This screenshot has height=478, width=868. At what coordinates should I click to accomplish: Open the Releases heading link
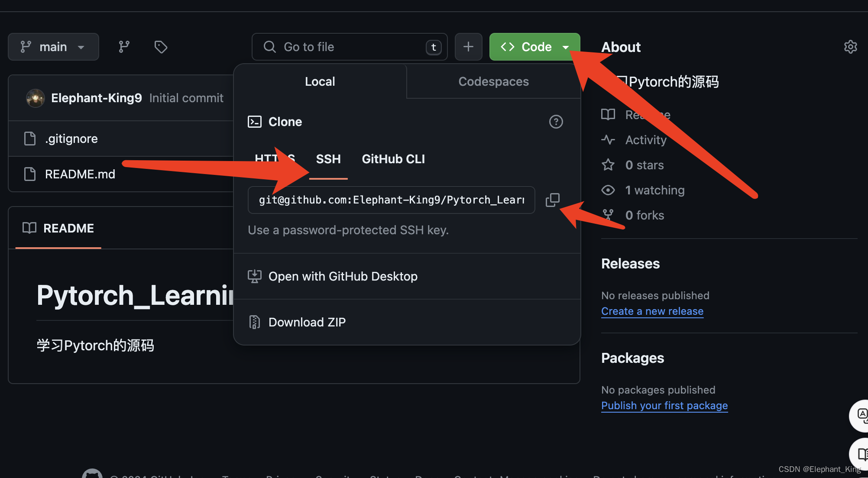[630, 264]
